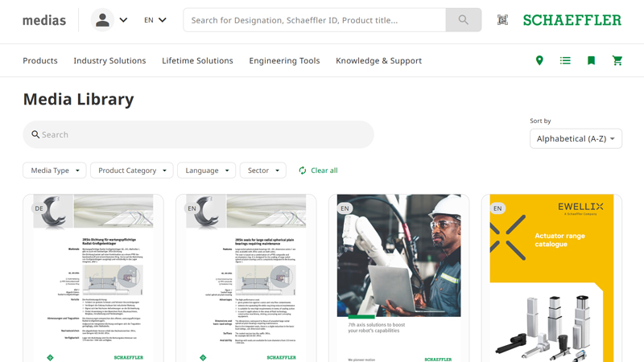
Task: Click the user account profile icon
Action: [x=102, y=20]
